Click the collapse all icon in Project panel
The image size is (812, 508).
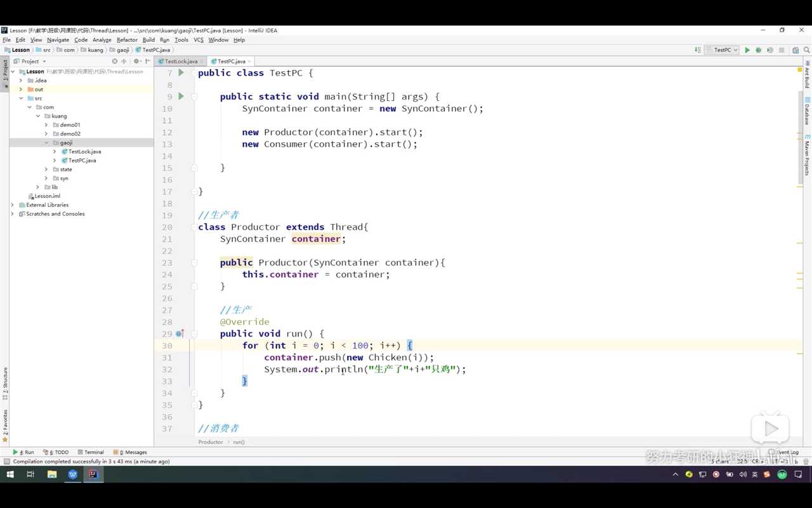pyautogui.click(x=124, y=61)
